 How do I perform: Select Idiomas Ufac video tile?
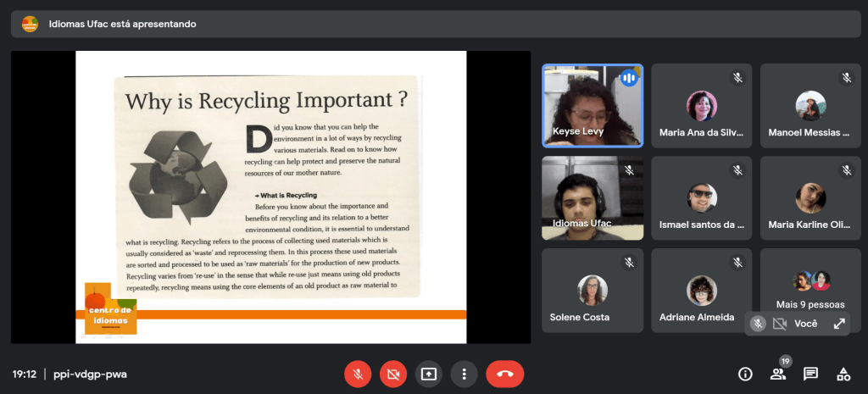pyautogui.click(x=593, y=197)
